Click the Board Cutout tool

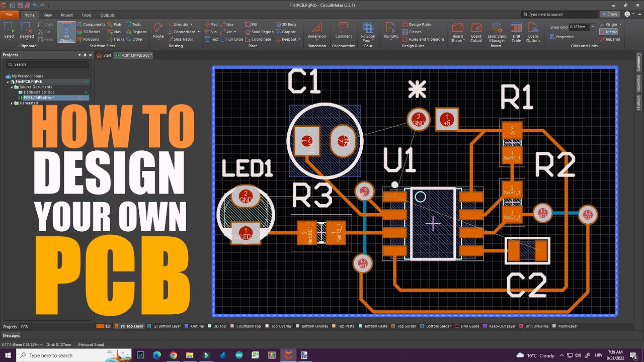[x=476, y=32]
